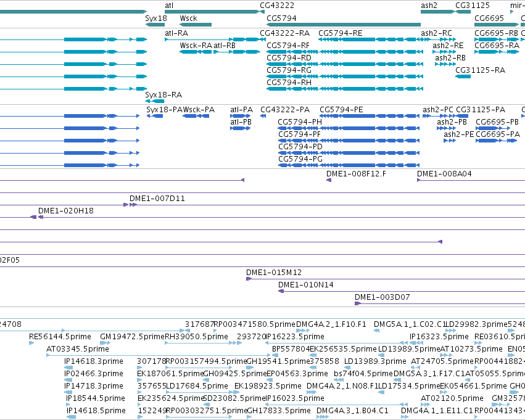Screen dimensions: 525x420
Task: Select EST IP02466.3prime
Action: pyautogui.click(x=94, y=374)
